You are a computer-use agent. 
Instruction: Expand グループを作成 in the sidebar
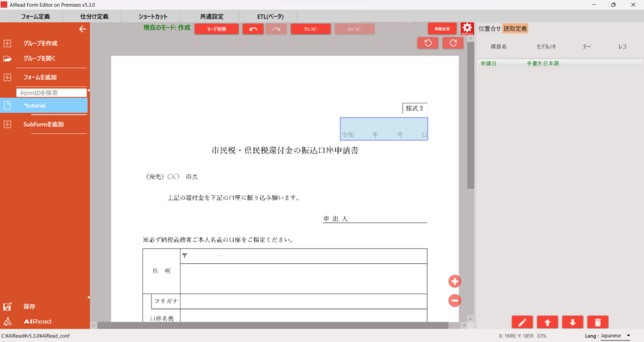pyautogui.click(x=40, y=43)
